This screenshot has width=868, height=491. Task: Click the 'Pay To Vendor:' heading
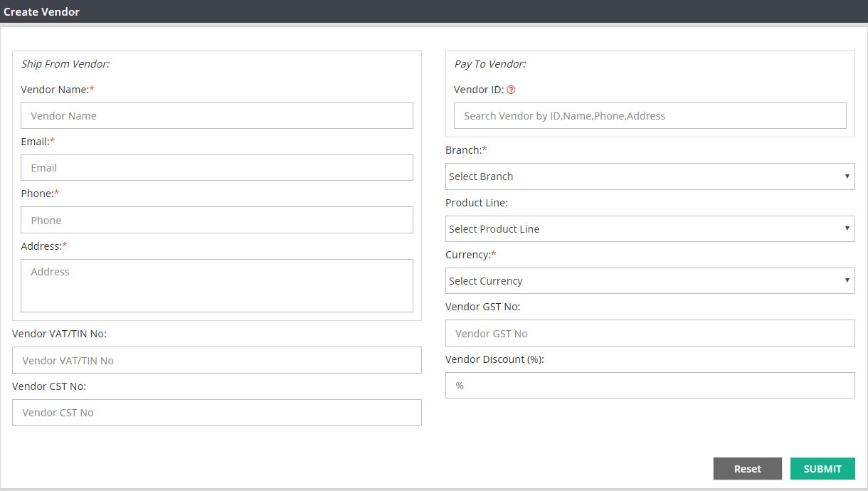pyautogui.click(x=490, y=64)
